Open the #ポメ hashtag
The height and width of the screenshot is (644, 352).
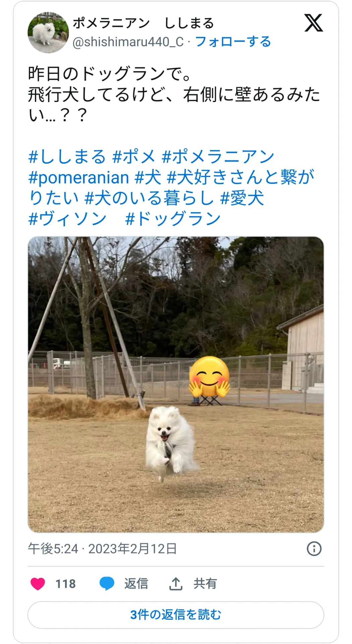(134, 157)
